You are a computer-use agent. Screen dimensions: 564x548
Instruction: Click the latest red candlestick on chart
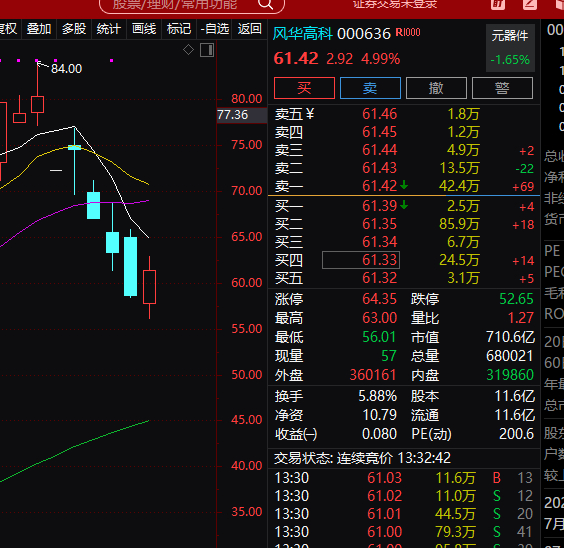[149, 287]
